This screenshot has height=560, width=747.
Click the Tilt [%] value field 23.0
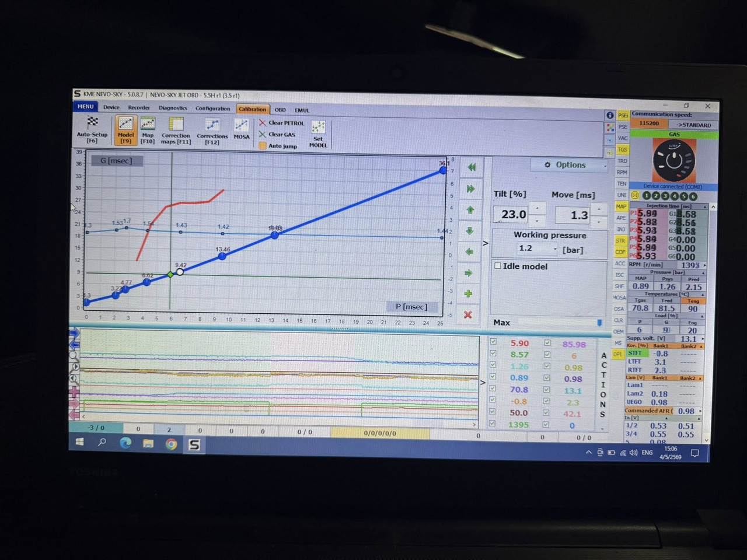[x=511, y=215]
